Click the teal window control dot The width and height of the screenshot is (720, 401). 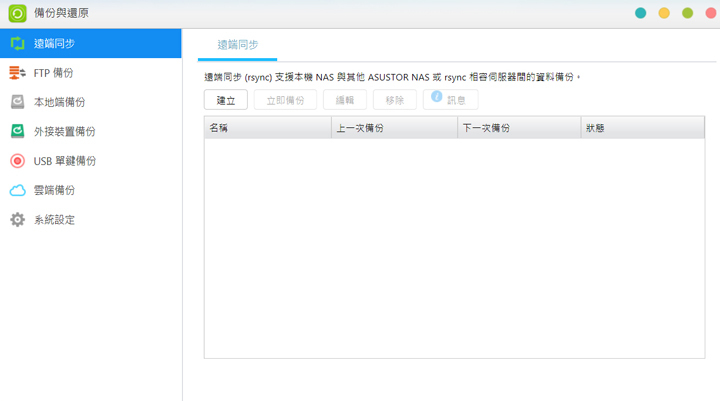(x=640, y=14)
